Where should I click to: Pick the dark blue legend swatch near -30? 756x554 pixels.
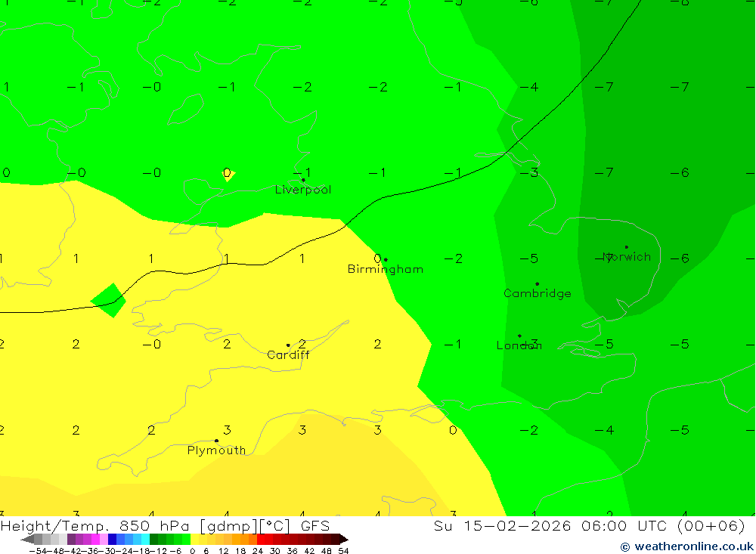click(x=112, y=540)
